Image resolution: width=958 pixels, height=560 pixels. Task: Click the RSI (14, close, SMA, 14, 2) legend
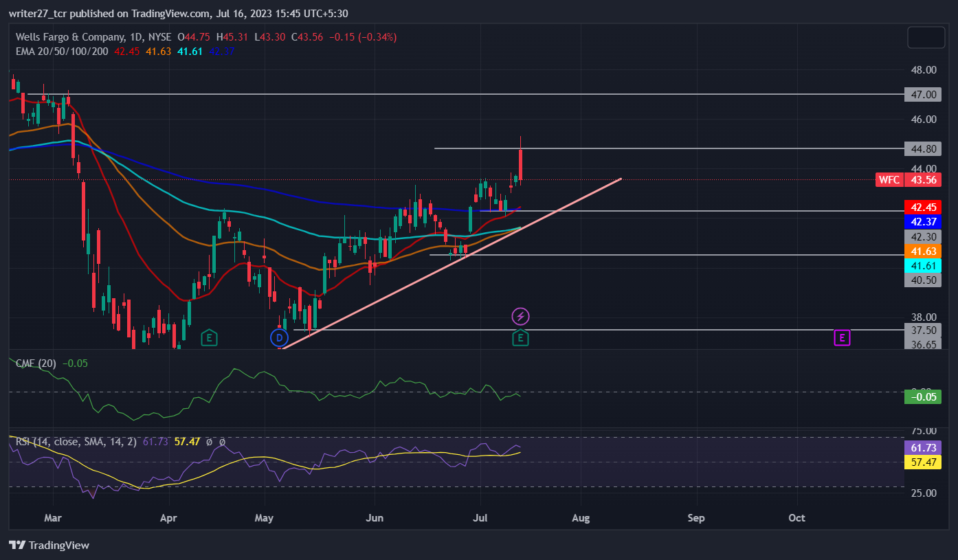click(76, 442)
